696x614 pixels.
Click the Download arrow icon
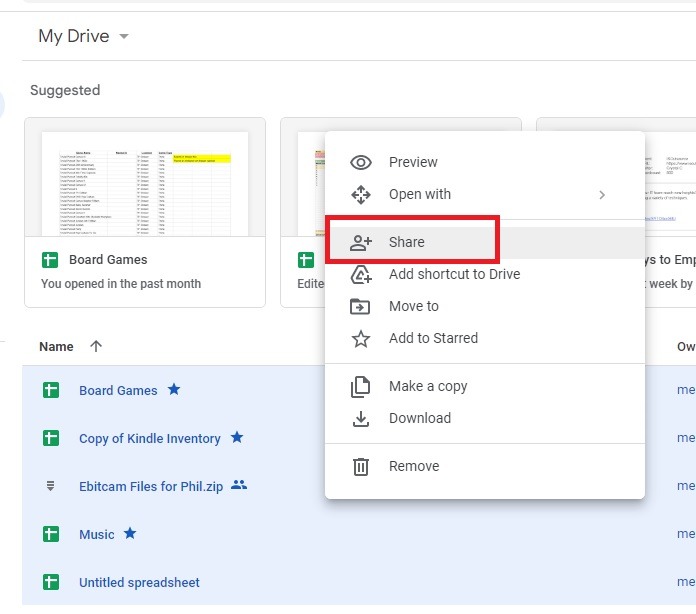point(361,419)
